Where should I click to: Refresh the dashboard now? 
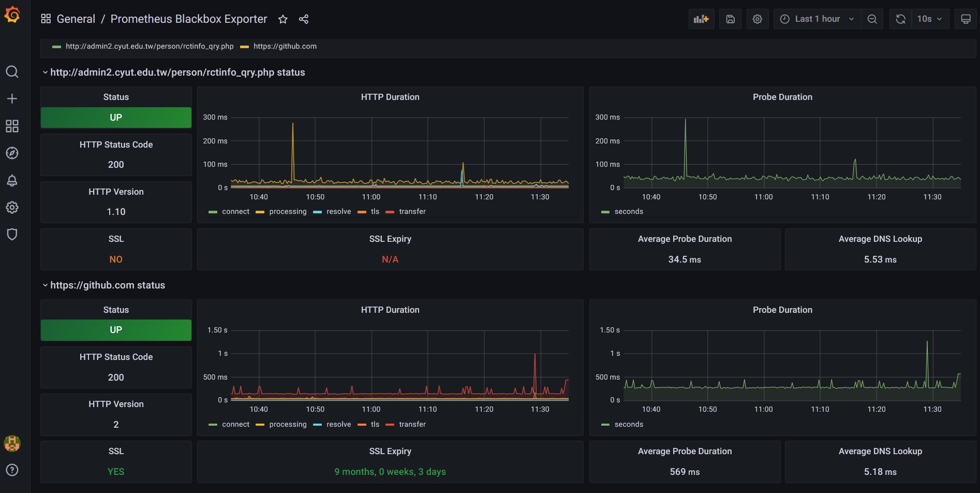point(900,19)
